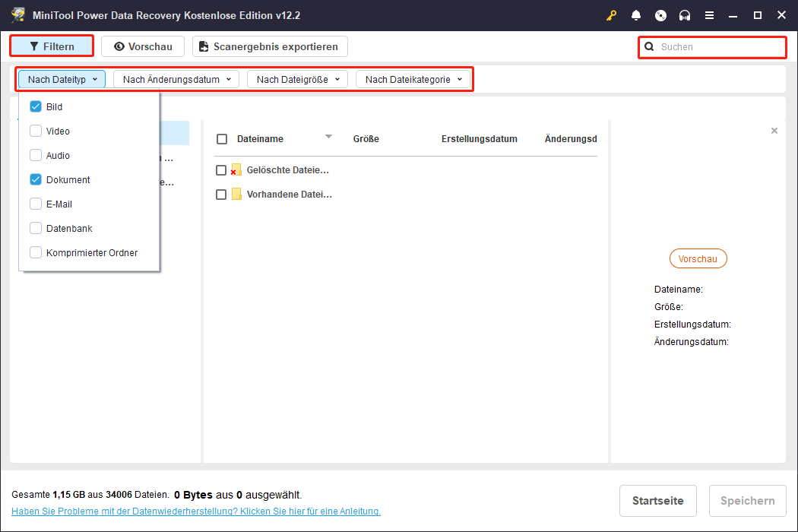Screen dimensions: 798x532
Task: Close the preview panel with the X
Action: coord(774,131)
